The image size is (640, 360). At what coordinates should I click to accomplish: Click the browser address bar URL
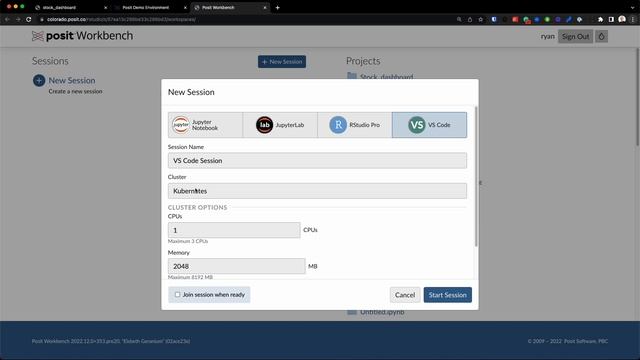point(121,19)
